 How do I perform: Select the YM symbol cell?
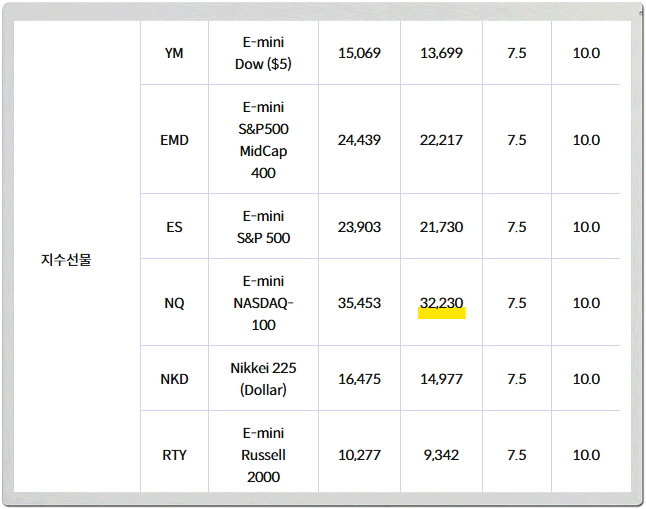click(174, 52)
